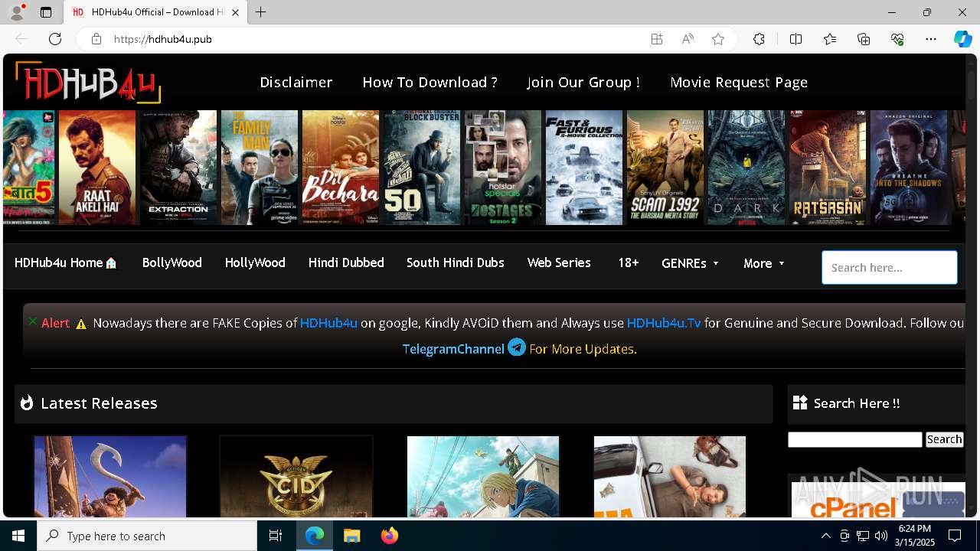Toggle split screen icon
The image size is (980, 551).
(x=795, y=39)
